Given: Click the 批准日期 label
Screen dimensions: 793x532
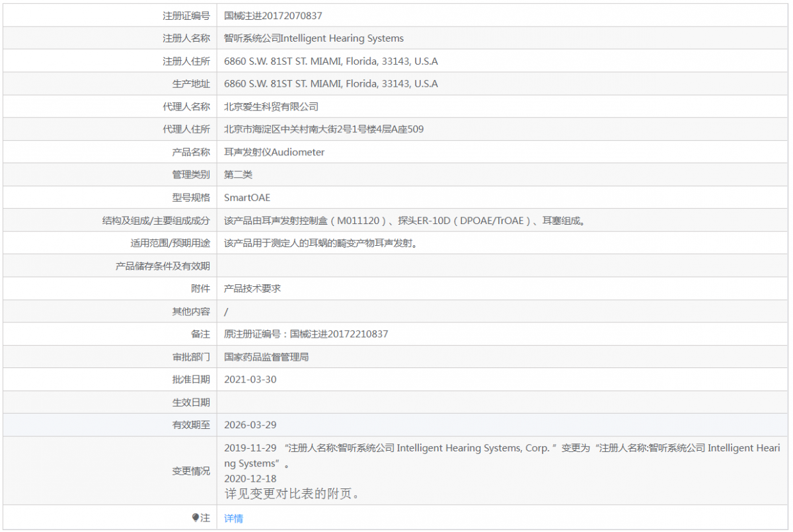Looking at the screenshot, I should pyautogui.click(x=191, y=380).
